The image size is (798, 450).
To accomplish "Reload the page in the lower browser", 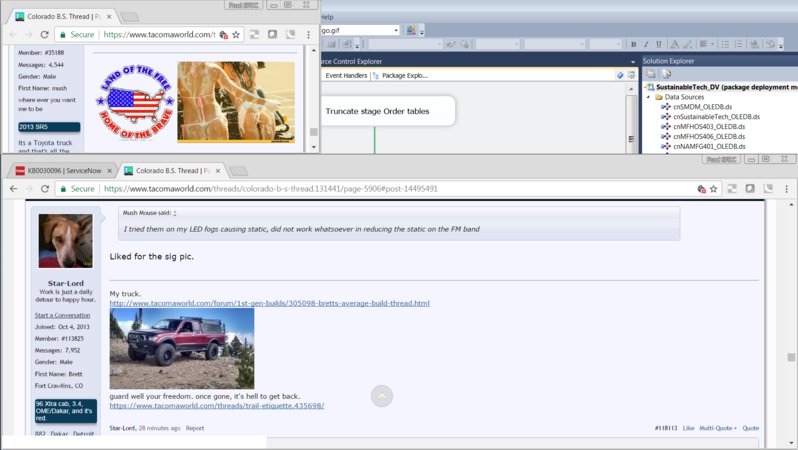I will (45, 189).
